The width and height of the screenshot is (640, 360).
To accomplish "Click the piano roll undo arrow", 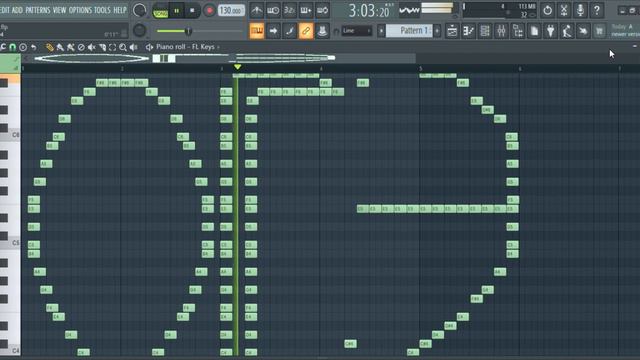I will click(x=33, y=47).
